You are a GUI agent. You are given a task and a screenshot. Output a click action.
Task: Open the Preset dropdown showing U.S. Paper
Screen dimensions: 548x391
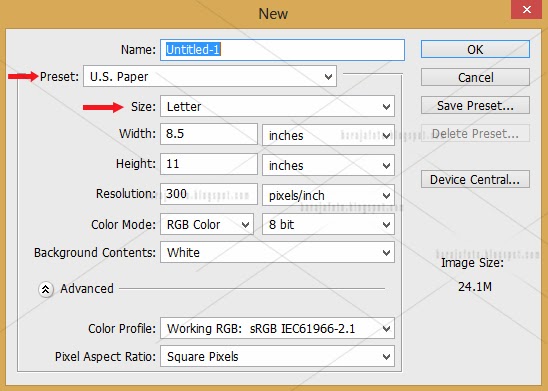[x=210, y=76]
